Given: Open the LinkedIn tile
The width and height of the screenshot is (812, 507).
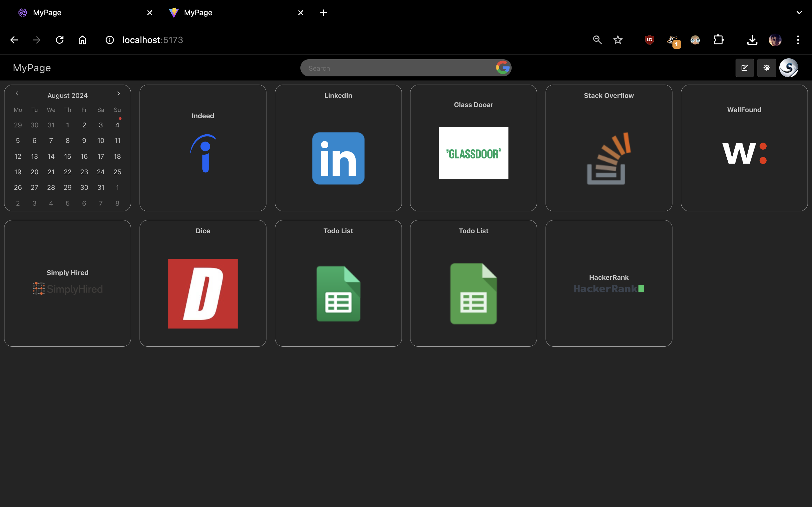Looking at the screenshot, I should [338, 158].
